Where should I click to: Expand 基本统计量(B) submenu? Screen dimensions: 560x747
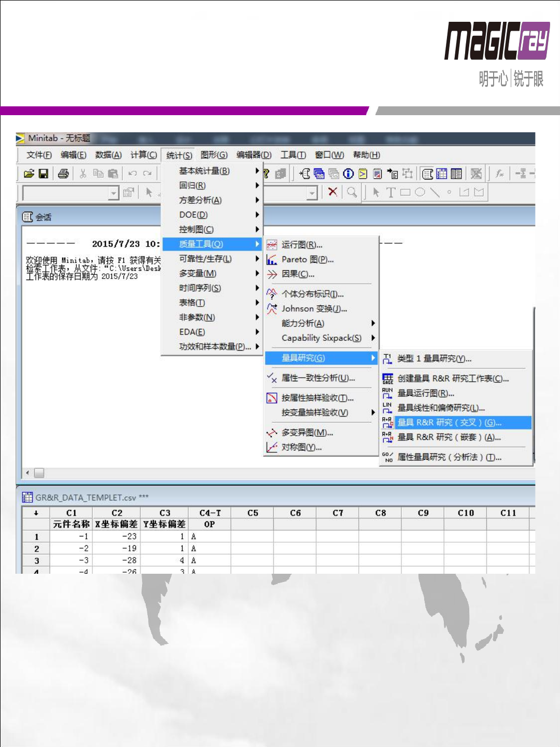point(213,171)
